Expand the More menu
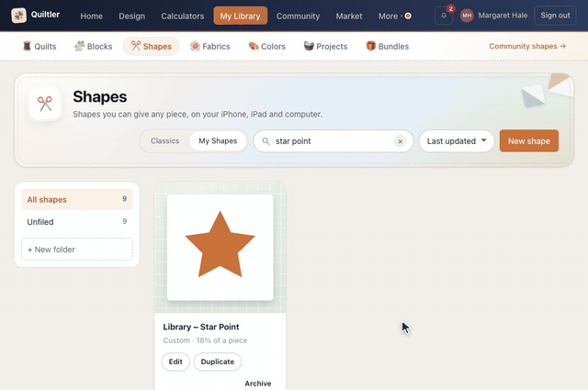Viewport: 588px width, 390px height. 394,17
